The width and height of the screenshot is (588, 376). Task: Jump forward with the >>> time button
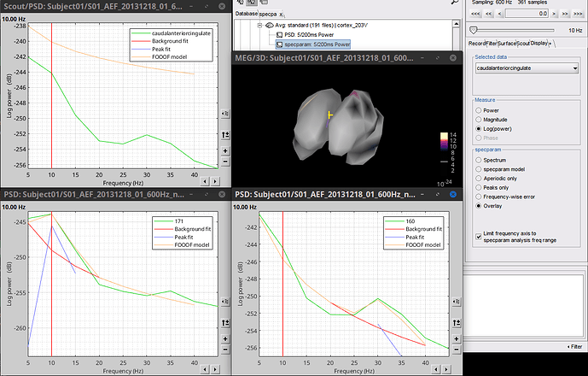578,14
